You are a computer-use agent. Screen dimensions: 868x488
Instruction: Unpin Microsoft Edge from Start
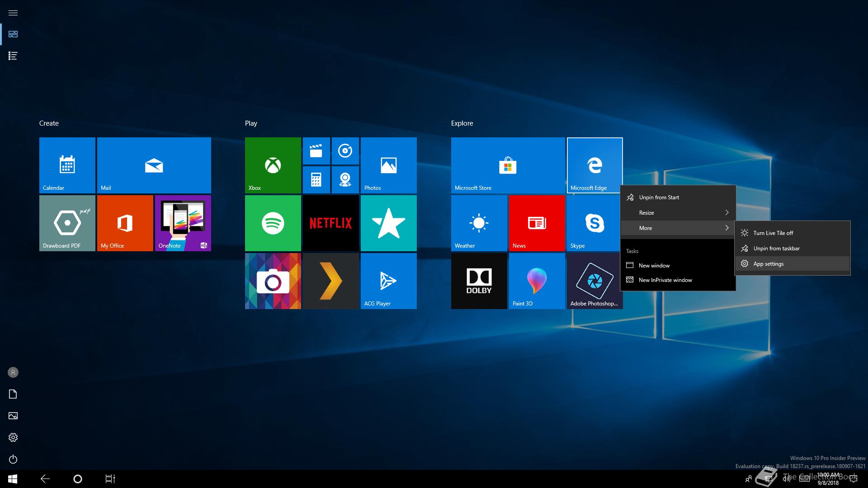659,197
